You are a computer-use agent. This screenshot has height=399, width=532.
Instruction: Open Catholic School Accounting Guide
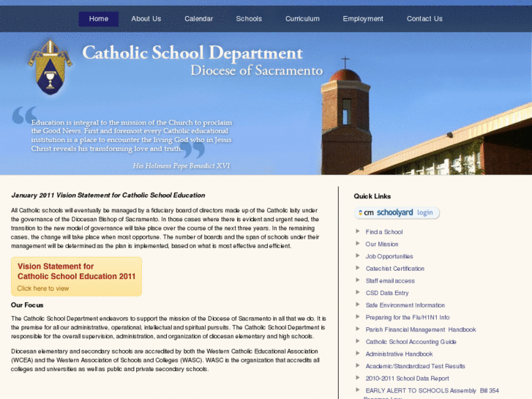[411, 342]
